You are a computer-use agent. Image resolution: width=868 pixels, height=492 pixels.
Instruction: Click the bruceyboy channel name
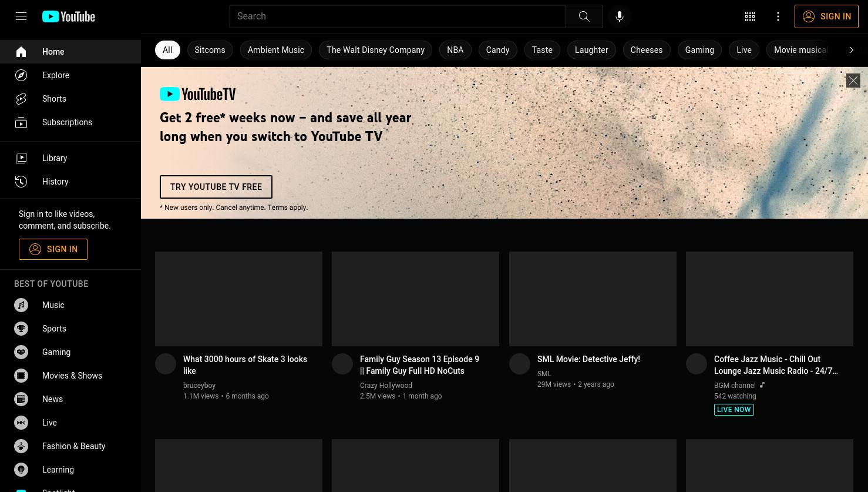click(x=199, y=386)
